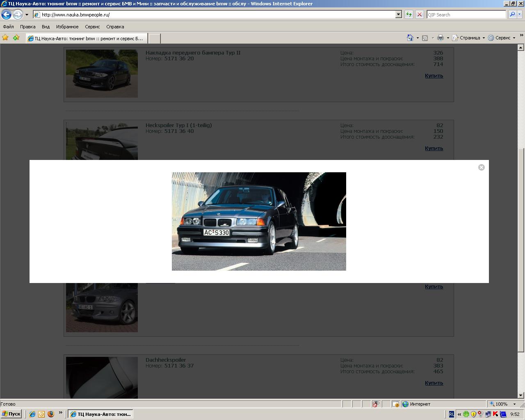Expand the address bar history dropdown
The image size is (525, 420).
(398, 15)
